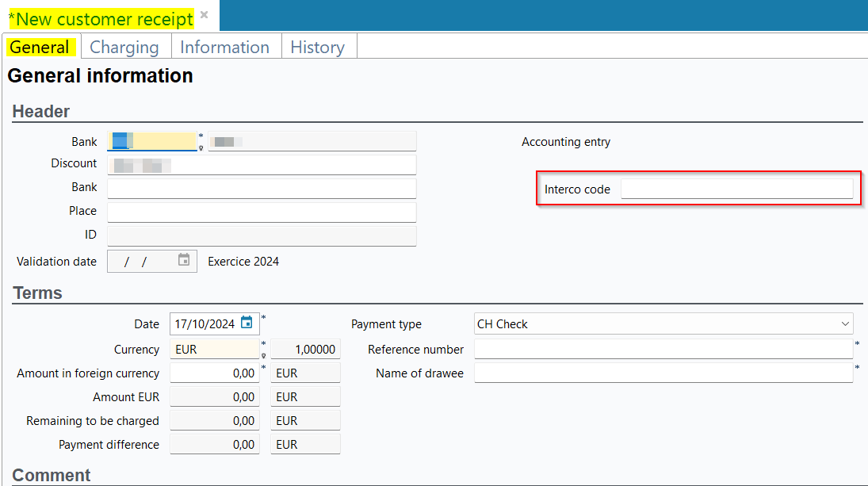Click the lookup marker beside the Currency field
This screenshot has height=486, width=868.
(263, 356)
